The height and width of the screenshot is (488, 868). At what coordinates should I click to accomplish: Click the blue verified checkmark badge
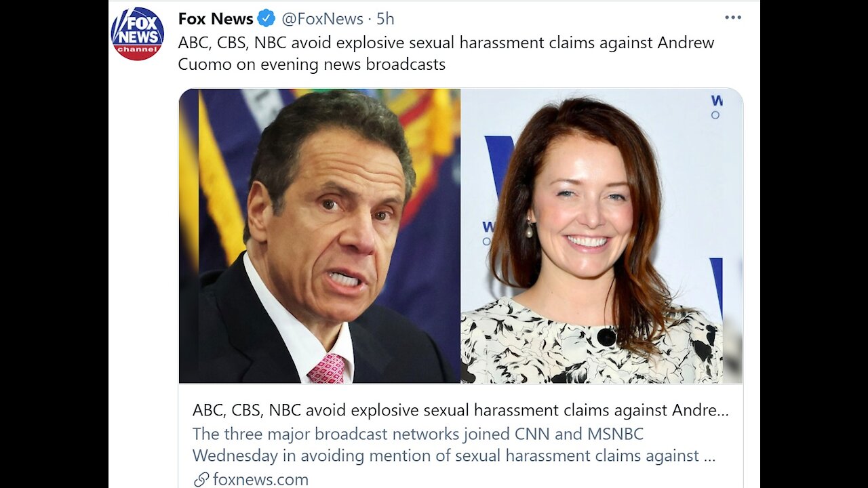[266, 19]
